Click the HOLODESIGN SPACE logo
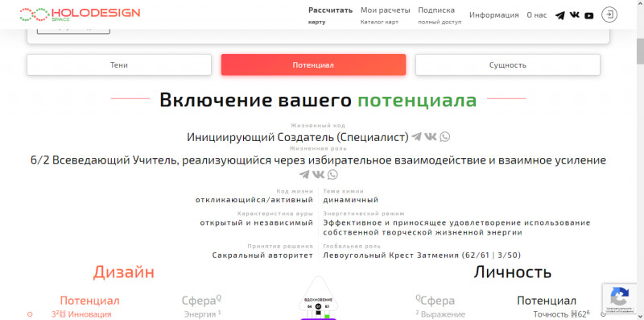 point(80,14)
